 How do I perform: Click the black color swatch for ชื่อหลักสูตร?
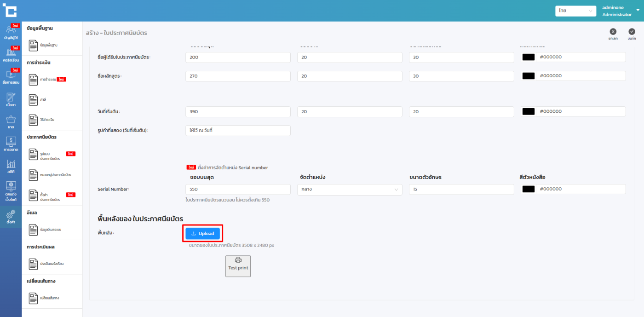[529, 76]
